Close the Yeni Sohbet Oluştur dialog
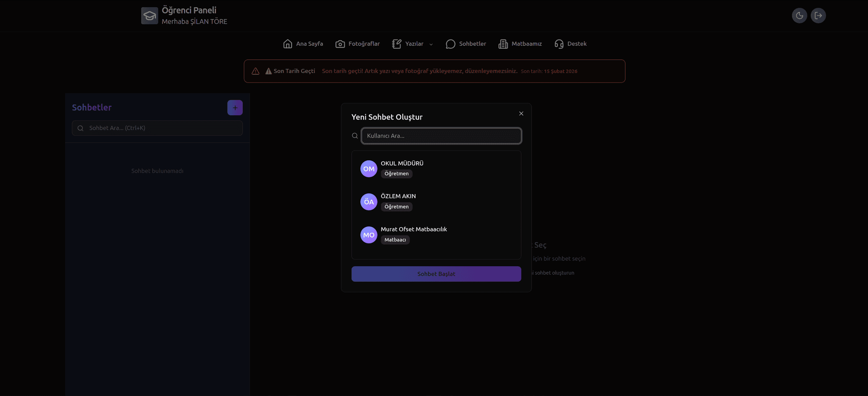The image size is (868, 396). [521, 114]
